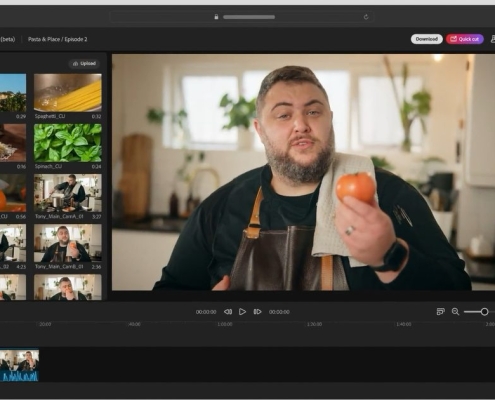Viewport: 495px width, 400px height.
Task: Click the Download button
Action: pyautogui.click(x=426, y=39)
